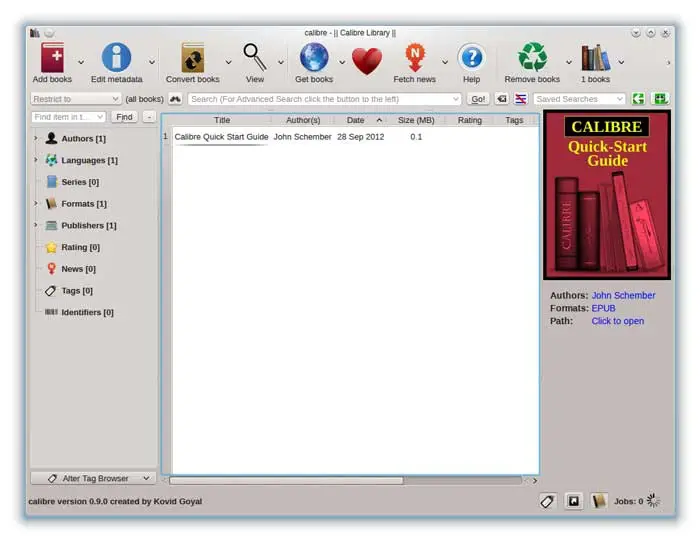Click Fetch news icon
700x541 pixels.
[x=415, y=58]
